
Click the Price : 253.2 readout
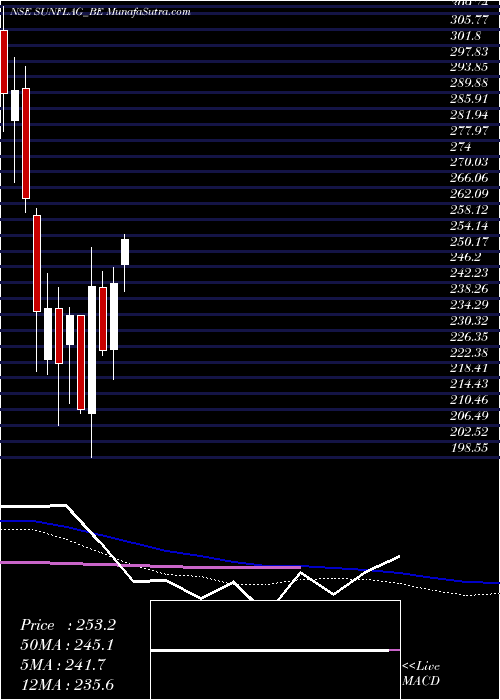(x=68, y=625)
